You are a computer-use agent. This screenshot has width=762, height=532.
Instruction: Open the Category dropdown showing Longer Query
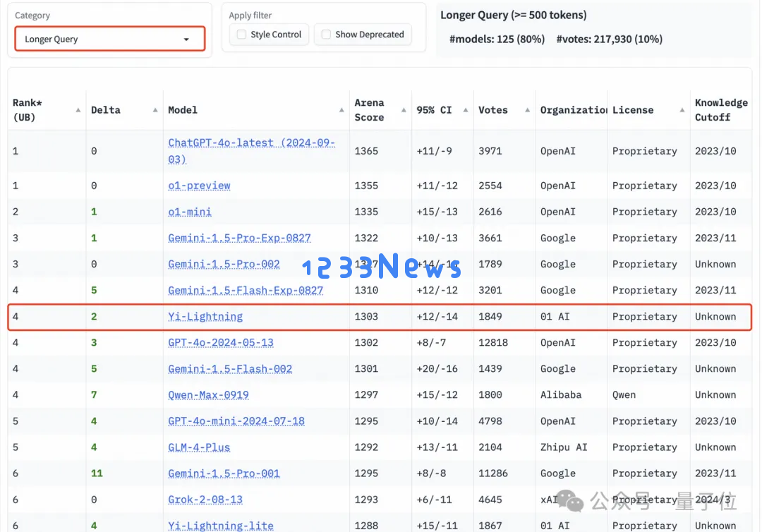click(x=110, y=39)
